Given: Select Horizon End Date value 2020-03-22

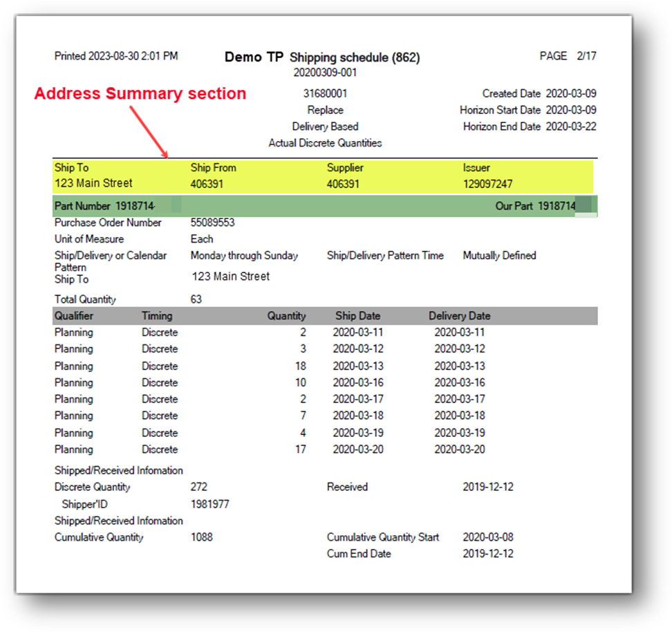Looking at the screenshot, I should (571, 127).
